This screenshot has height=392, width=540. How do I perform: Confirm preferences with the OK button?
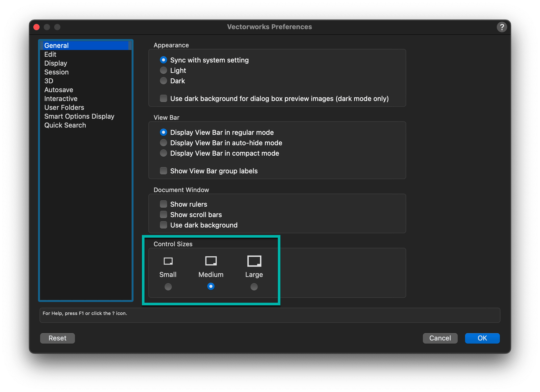[x=482, y=338]
